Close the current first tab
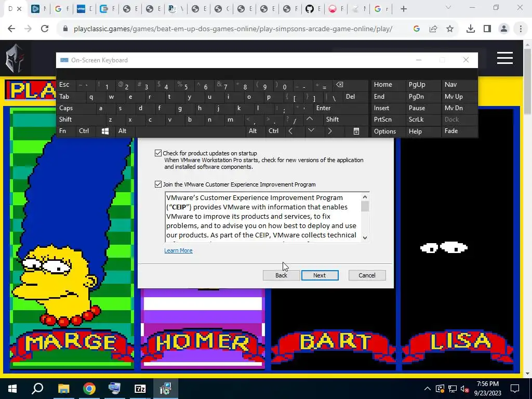532x399 pixels. coord(19,9)
